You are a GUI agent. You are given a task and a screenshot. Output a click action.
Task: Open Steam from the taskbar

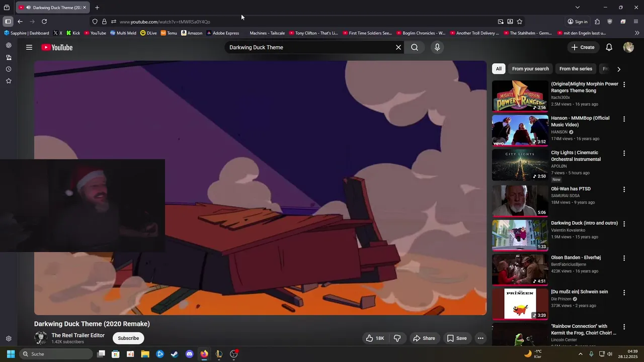point(175,354)
